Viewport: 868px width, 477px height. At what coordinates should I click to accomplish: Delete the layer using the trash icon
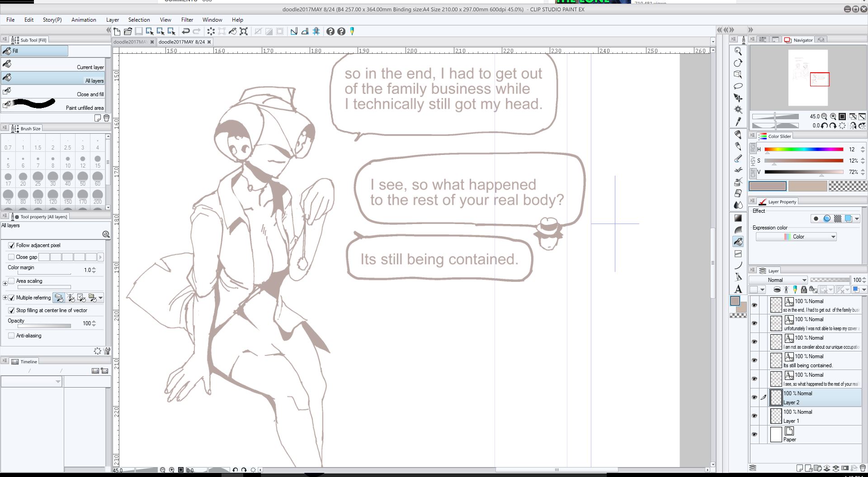863,468
